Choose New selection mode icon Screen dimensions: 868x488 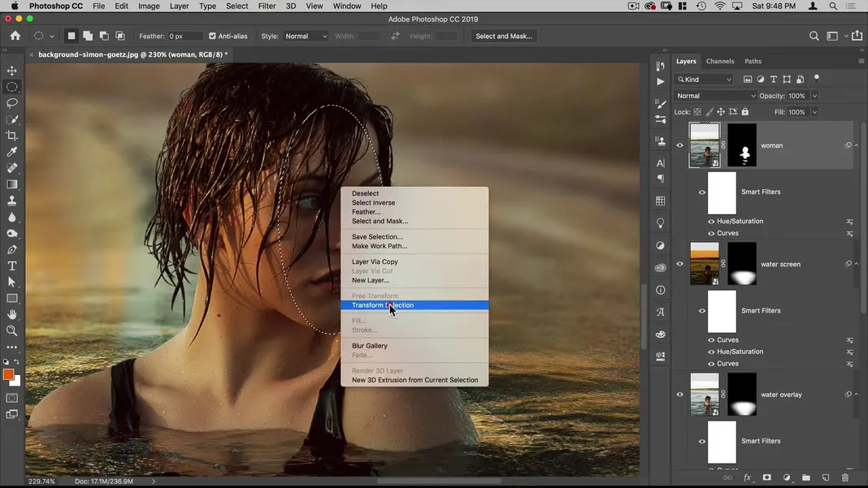72,36
